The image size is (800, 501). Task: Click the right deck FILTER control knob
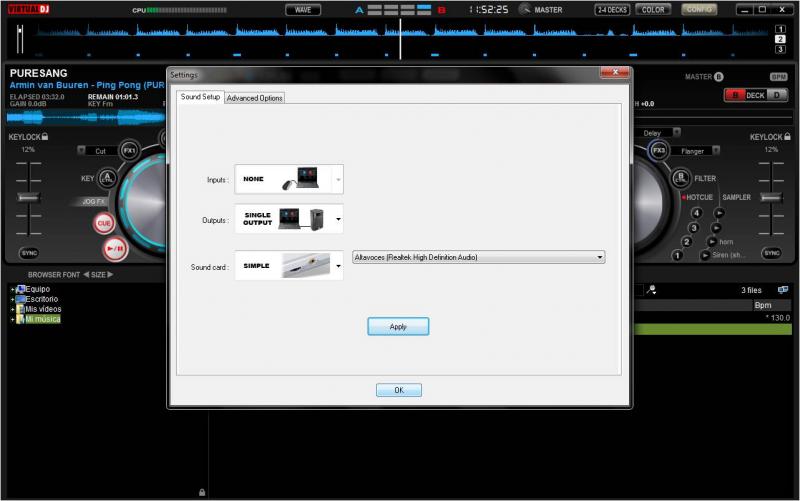tap(681, 178)
